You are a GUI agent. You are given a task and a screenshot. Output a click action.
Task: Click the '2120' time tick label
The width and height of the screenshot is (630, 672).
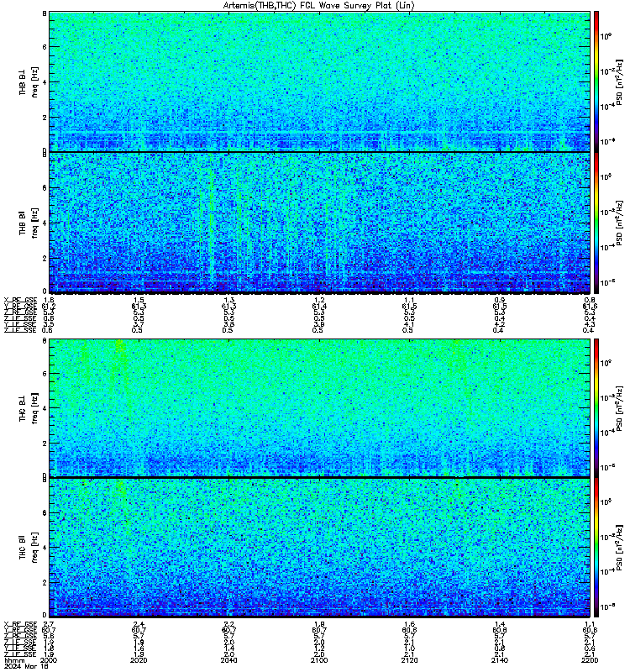click(409, 660)
